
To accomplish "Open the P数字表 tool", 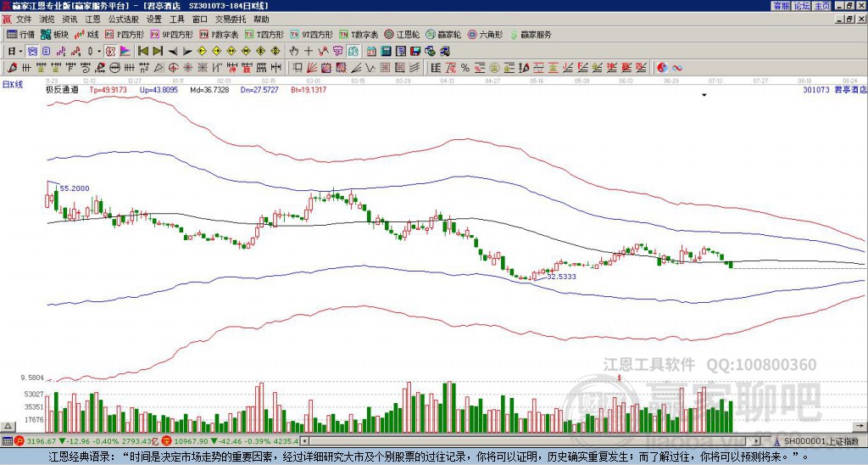I will 219,34.
